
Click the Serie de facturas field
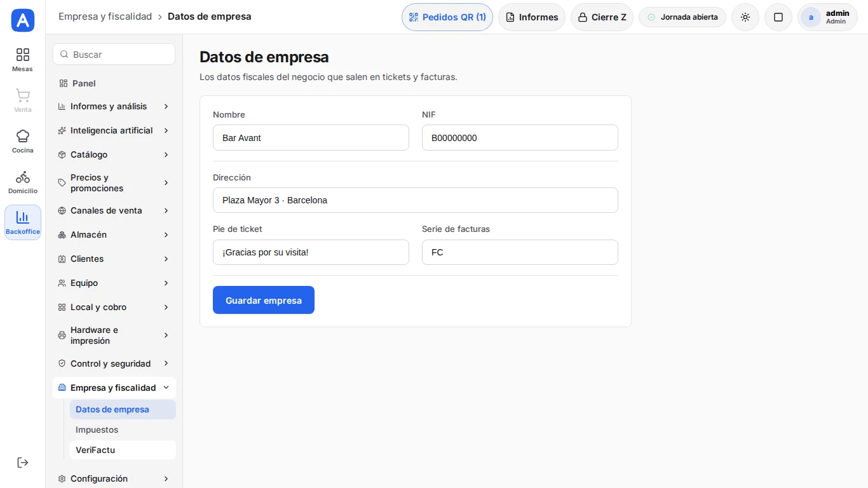click(520, 252)
